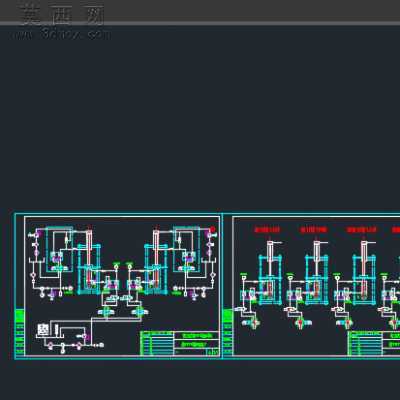
Task: Click the third red heading label, right sheet
Action: coord(361,230)
